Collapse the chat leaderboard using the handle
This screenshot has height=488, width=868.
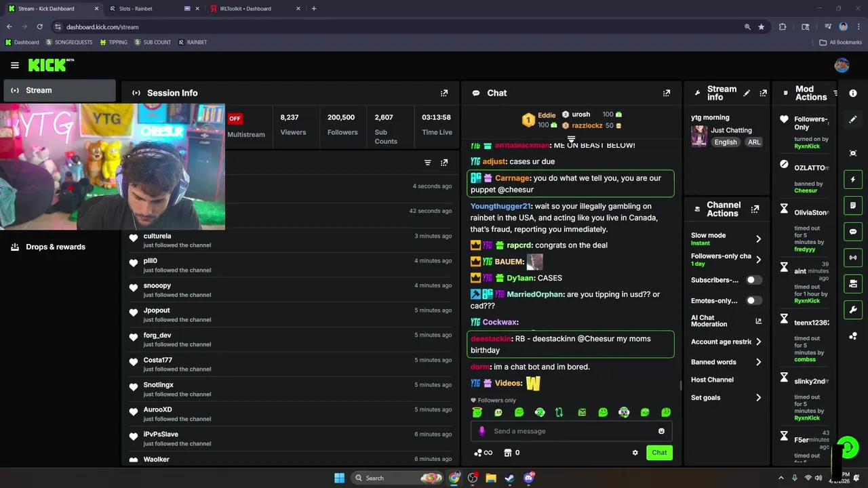[571, 139]
